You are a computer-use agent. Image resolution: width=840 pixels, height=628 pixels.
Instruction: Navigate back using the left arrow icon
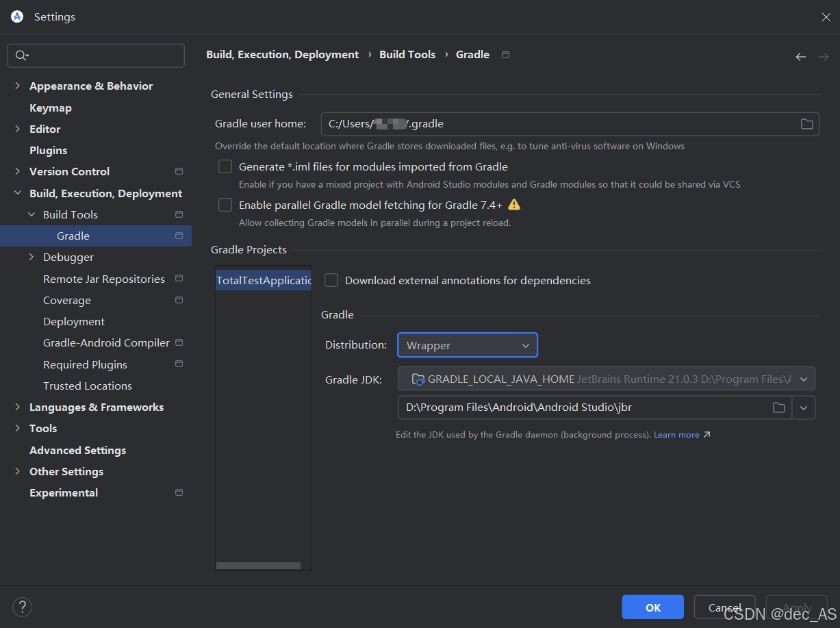click(x=801, y=57)
